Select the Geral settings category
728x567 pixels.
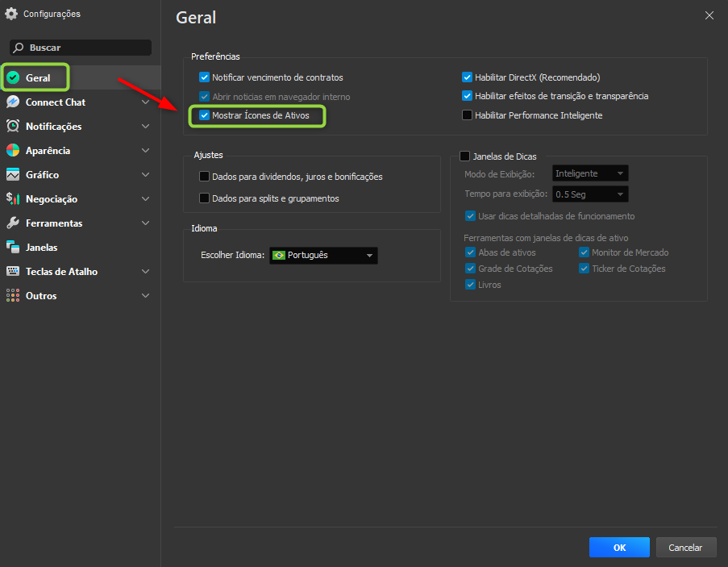click(x=81, y=77)
